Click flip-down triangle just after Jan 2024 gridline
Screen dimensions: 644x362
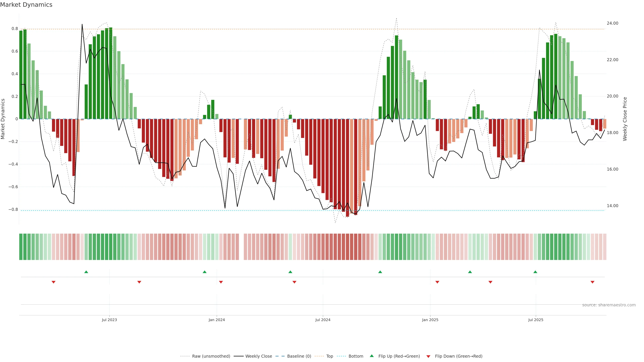221,282
